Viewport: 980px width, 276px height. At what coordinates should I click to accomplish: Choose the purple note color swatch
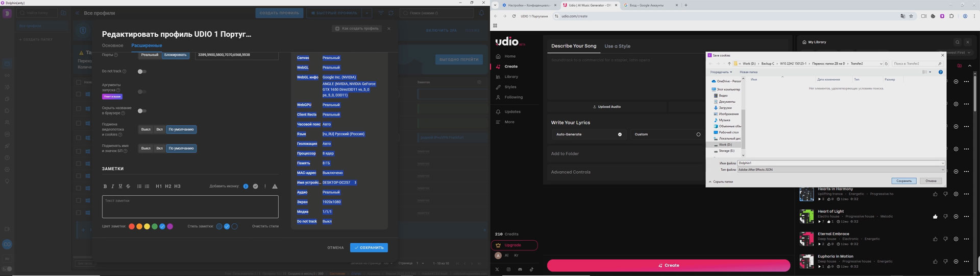coord(170,226)
